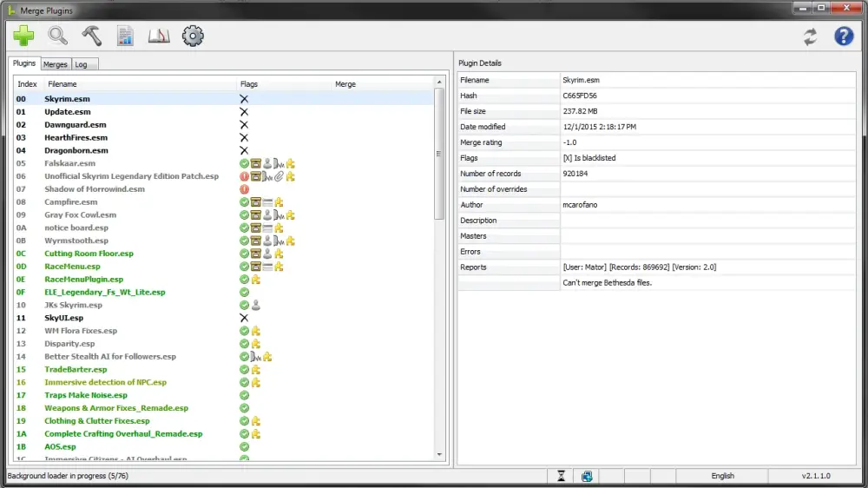
Task: Click scroll down arrow of plugin list
Action: (439, 455)
